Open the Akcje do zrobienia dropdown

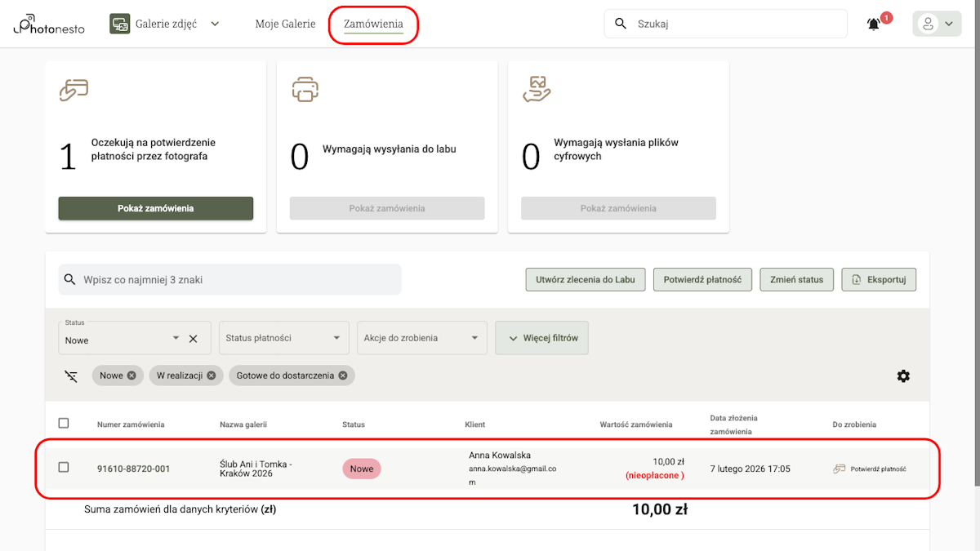click(421, 338)
